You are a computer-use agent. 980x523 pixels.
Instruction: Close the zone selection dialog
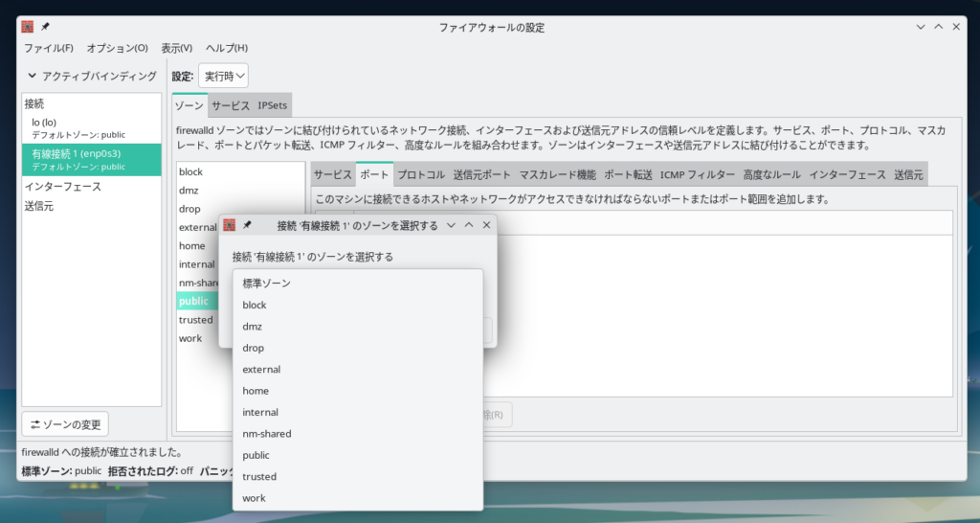pyautogui.click(x=486, y=225)
